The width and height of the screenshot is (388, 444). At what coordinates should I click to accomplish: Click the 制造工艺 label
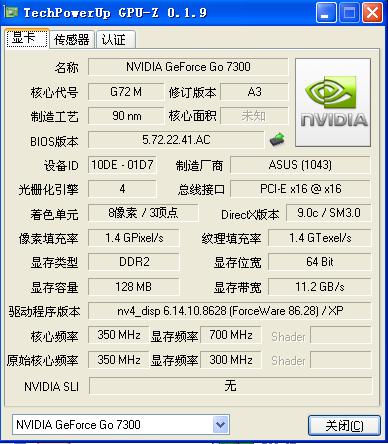(54, 116)
